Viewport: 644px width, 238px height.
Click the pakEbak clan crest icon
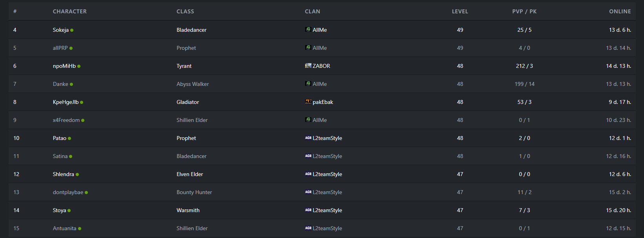pos(308,102)
